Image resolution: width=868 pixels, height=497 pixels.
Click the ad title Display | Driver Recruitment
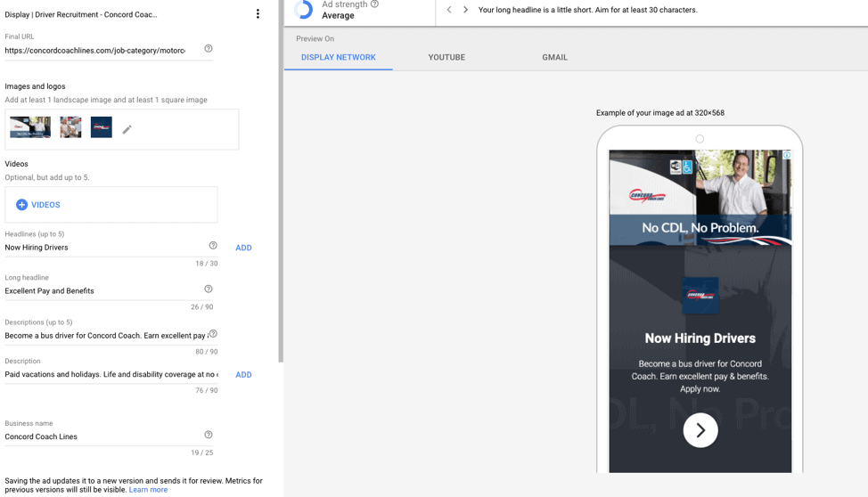tap(81, 14)
